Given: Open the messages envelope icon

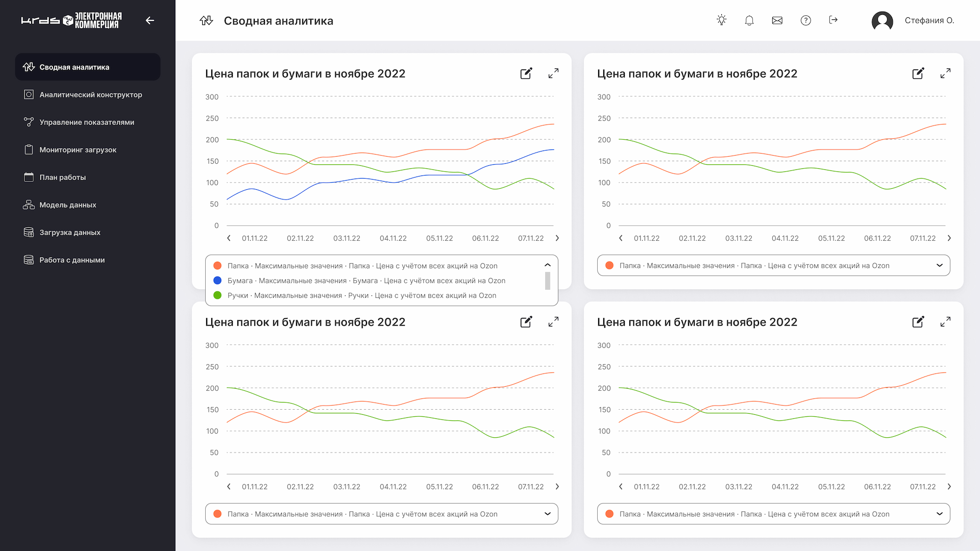Looking at the screenshot, I should (777, 20).
